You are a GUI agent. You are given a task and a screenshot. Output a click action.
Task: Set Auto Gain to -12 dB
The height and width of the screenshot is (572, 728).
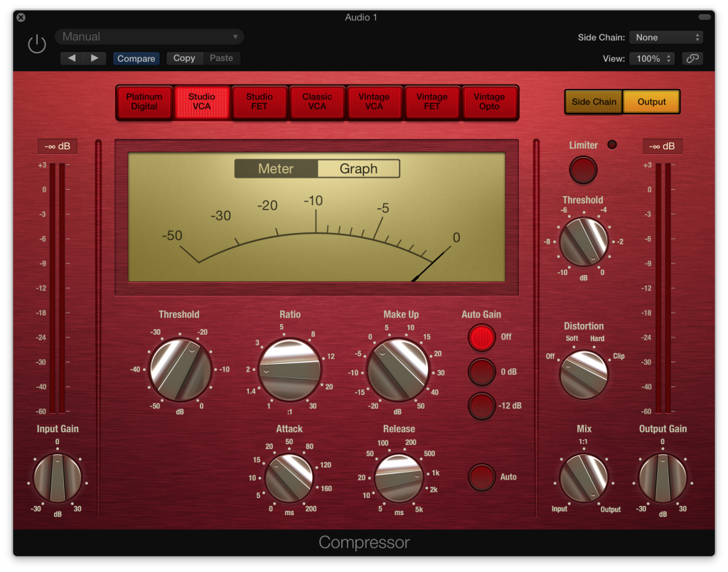tap(481, 406)
